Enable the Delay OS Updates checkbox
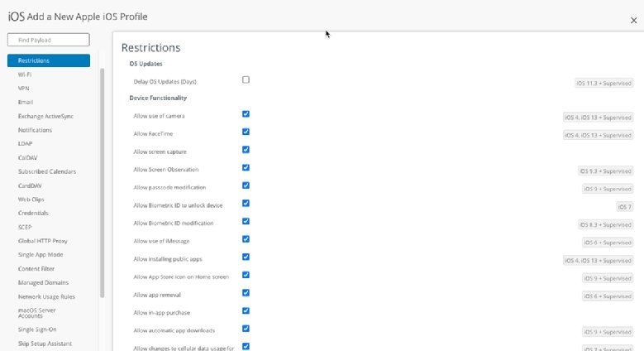Screen dimensions: 644x351 (x=246, y=80)
